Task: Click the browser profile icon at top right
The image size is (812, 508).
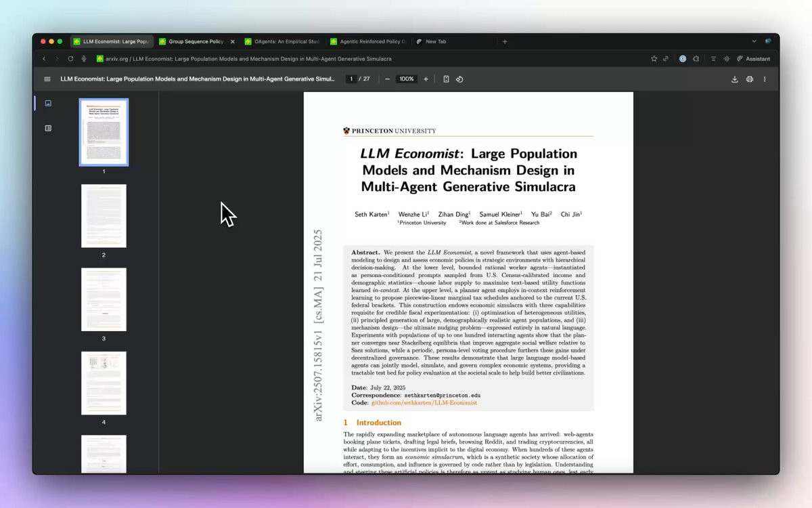Action: 768,41
